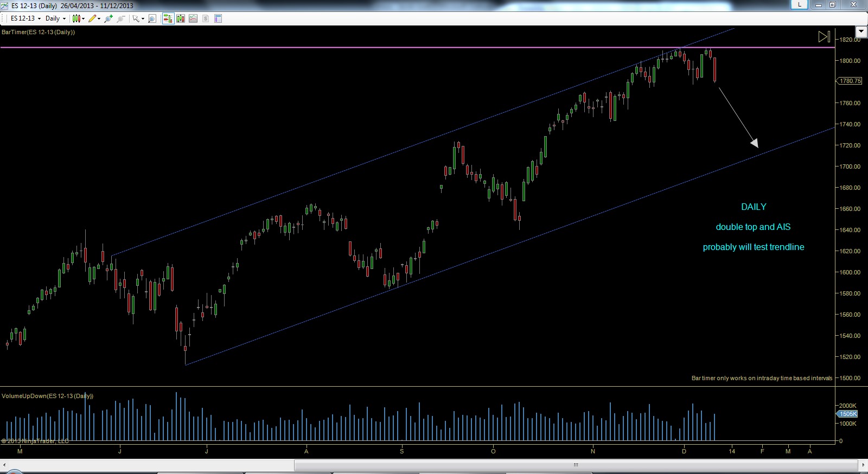The width and height of the screenshot is (868, 474).
Task: Click the 2000K volume axis label
Action: coord(848,406)
